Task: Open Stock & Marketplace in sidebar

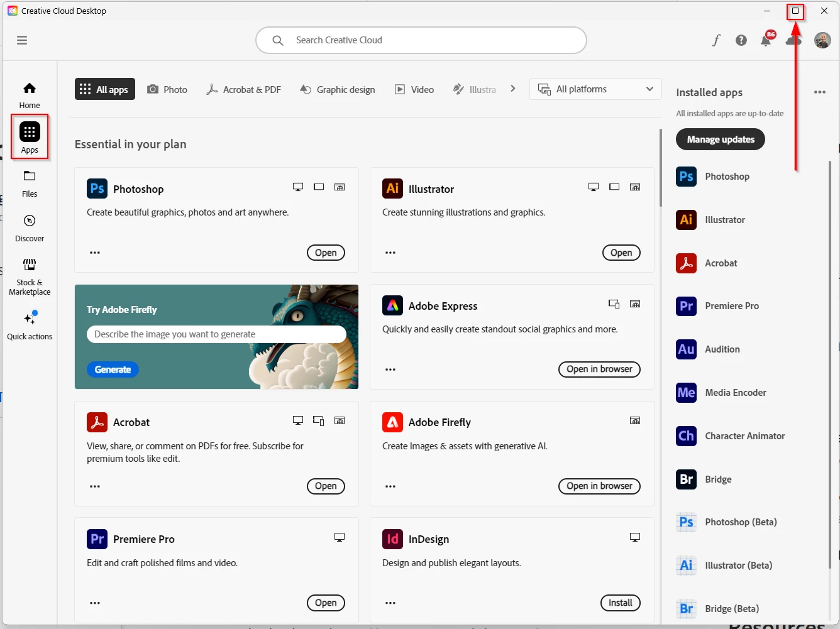Action: [30, 277]
